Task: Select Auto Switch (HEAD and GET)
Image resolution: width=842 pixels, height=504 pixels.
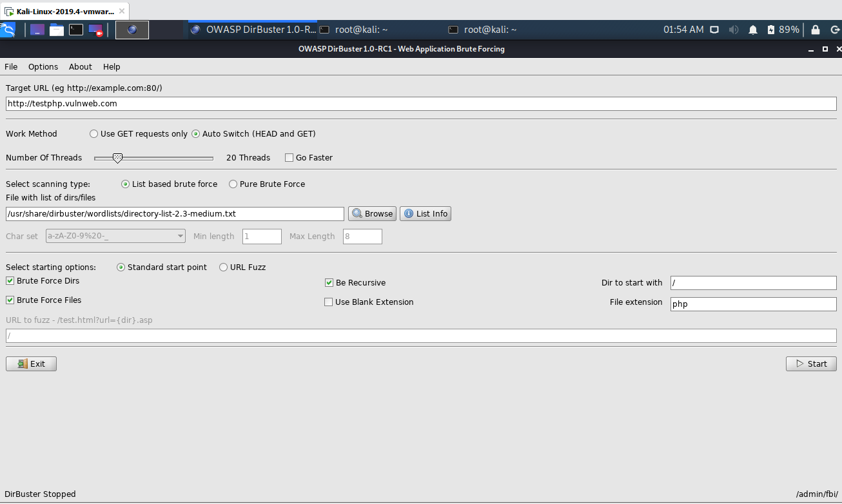Action: [254, 134]
